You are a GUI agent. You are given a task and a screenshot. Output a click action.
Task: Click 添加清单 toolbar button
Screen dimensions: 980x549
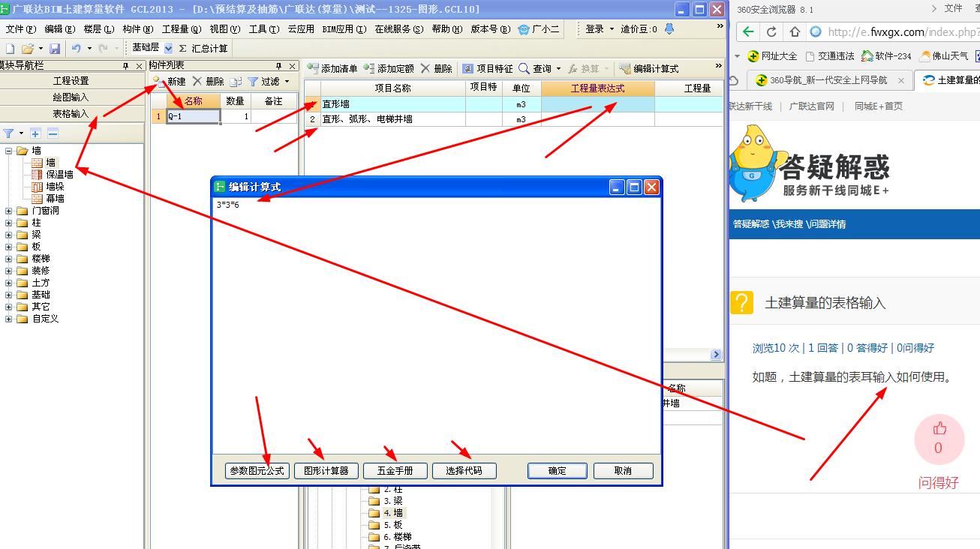coord(333,68)
